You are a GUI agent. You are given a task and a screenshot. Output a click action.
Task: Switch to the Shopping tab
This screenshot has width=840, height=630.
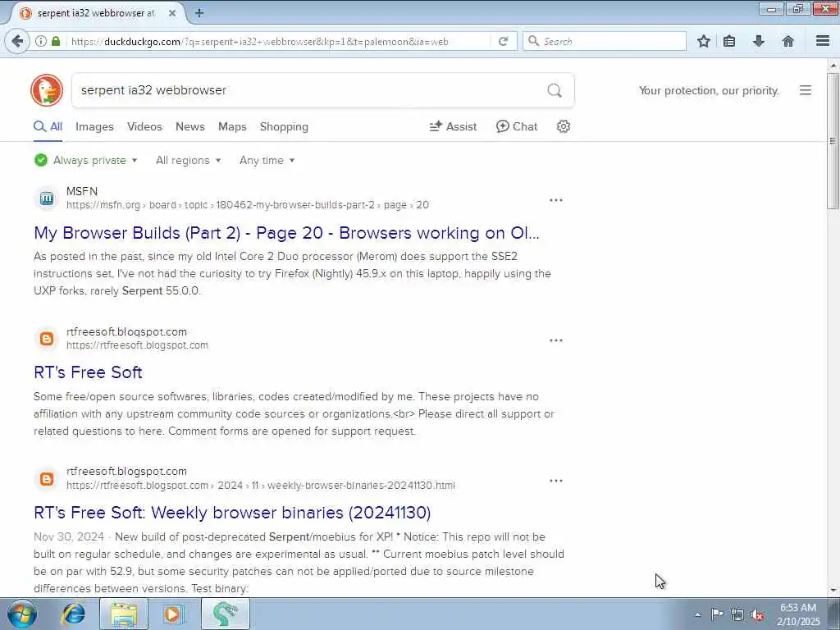click(x=284, y=126)
